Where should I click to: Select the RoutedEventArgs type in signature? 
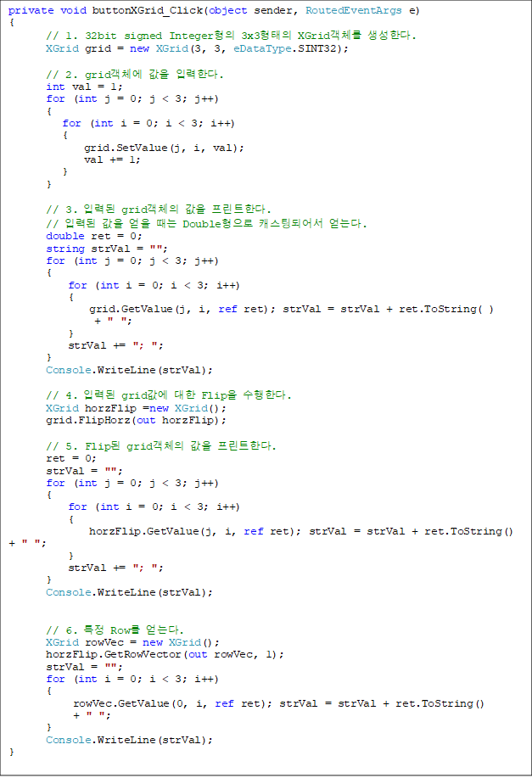click(x=353, y=10)
